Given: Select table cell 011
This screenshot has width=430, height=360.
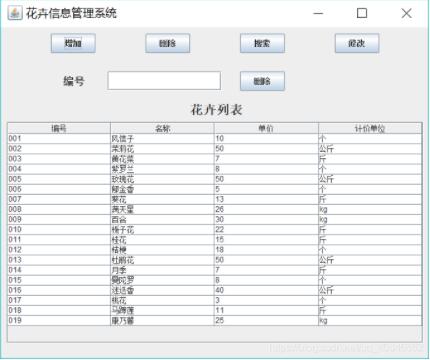Looking at the screenshot, I should pyautogui.click(x=59, y=240).
